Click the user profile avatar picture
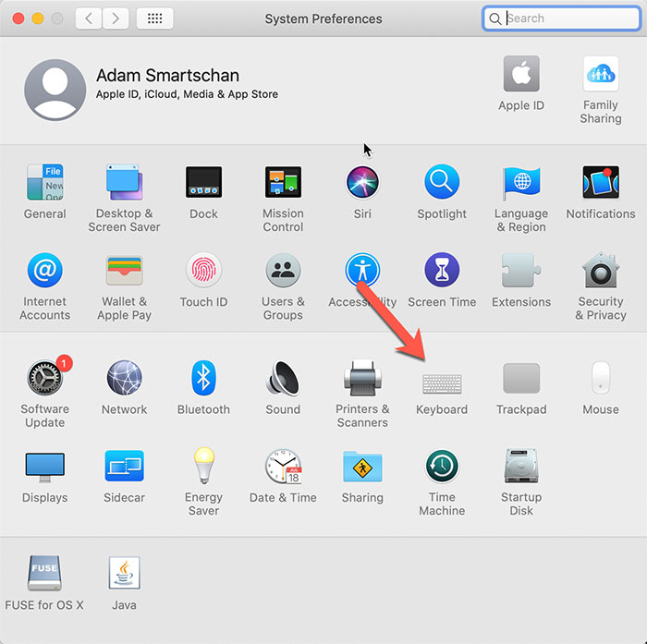Screen dimensions: 647x644 coord(55,90)
